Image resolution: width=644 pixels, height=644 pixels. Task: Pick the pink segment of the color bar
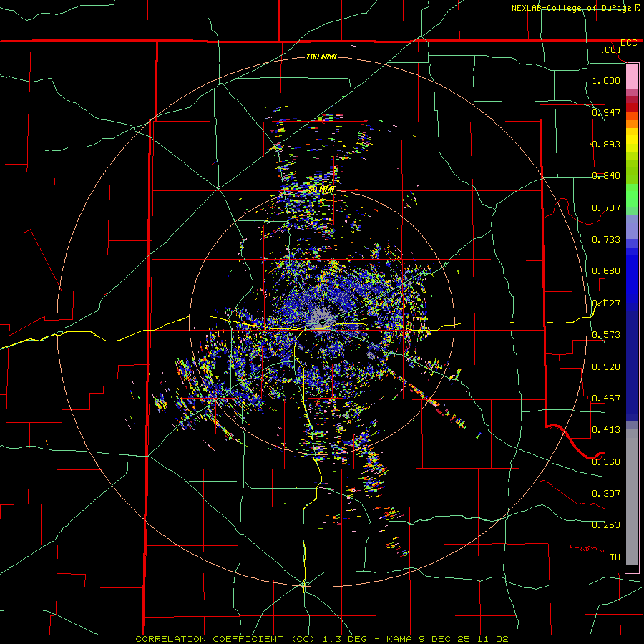coord(632,77)
